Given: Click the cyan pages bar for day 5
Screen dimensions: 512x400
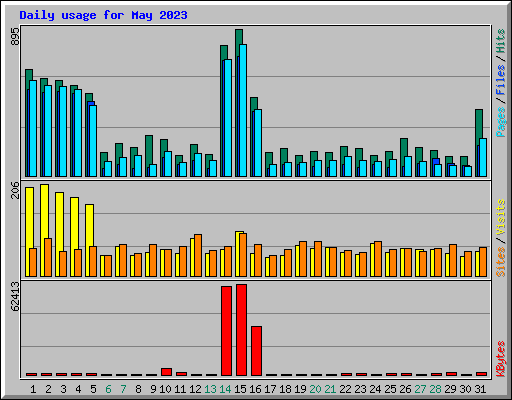Looking at the screenshot, I should 93,141.
